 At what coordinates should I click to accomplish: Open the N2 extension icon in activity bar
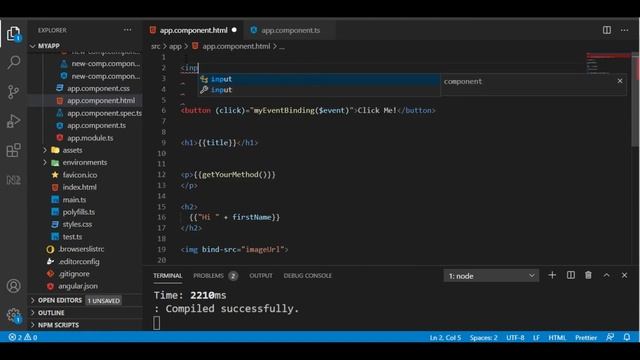13,180
